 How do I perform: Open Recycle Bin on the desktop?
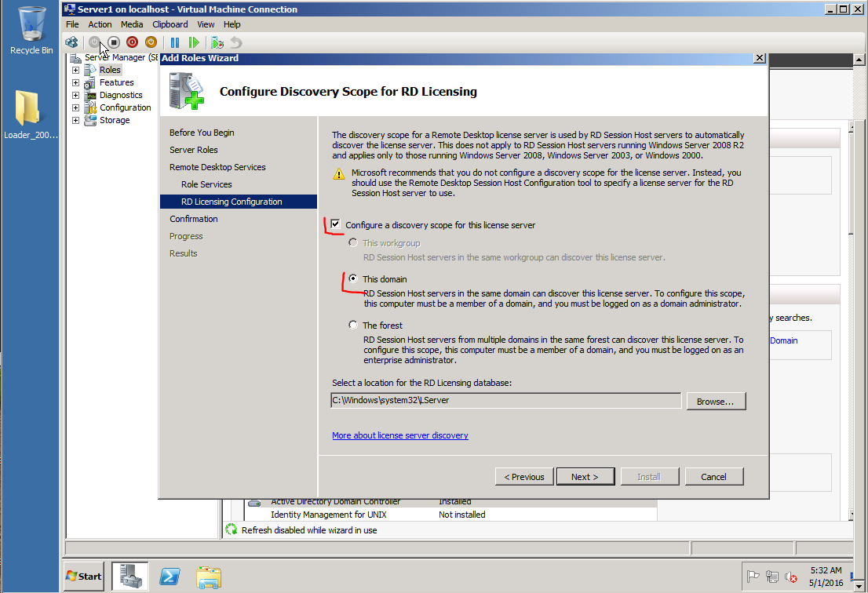31,31
